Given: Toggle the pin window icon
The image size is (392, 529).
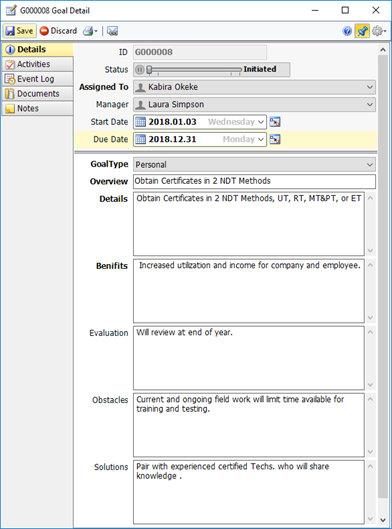Looking at the screenshot, I should pyautogui.click(x=362, y=31).
